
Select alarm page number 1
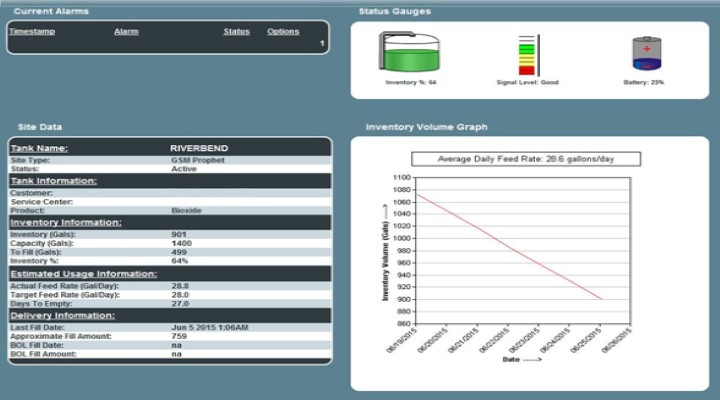tap(322, 43)
